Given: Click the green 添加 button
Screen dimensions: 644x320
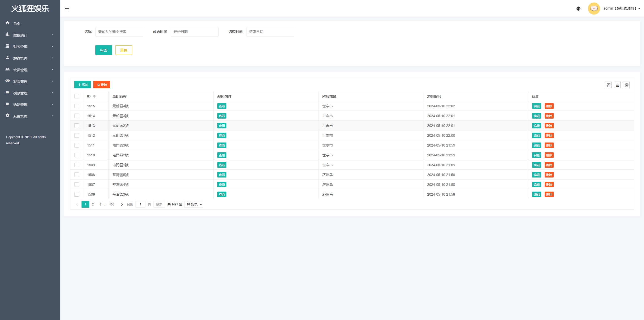Looking at the screenshot, I should (83, 85).
